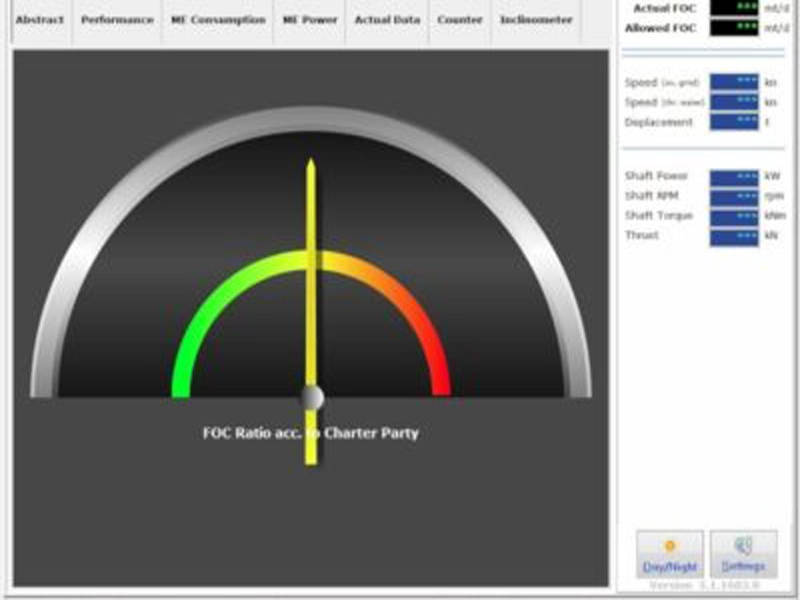Click the Shaft Torque value box
Screen dimensions: 800x600
734,218
